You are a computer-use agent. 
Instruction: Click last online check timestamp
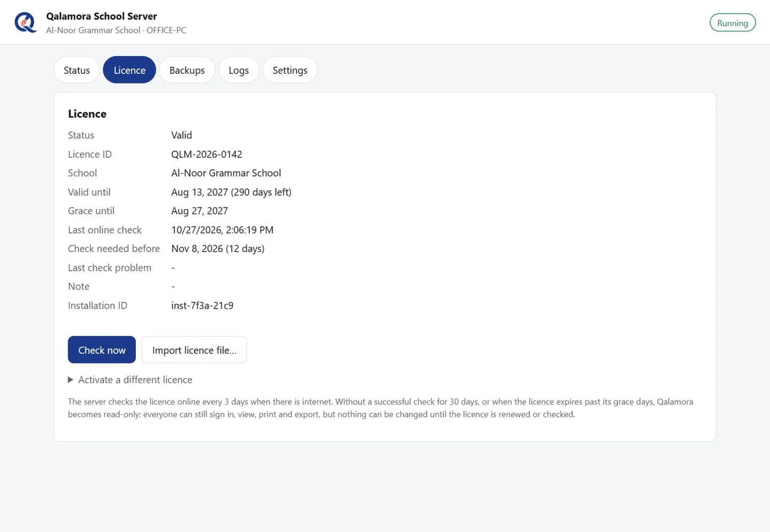tap(222, 230)
